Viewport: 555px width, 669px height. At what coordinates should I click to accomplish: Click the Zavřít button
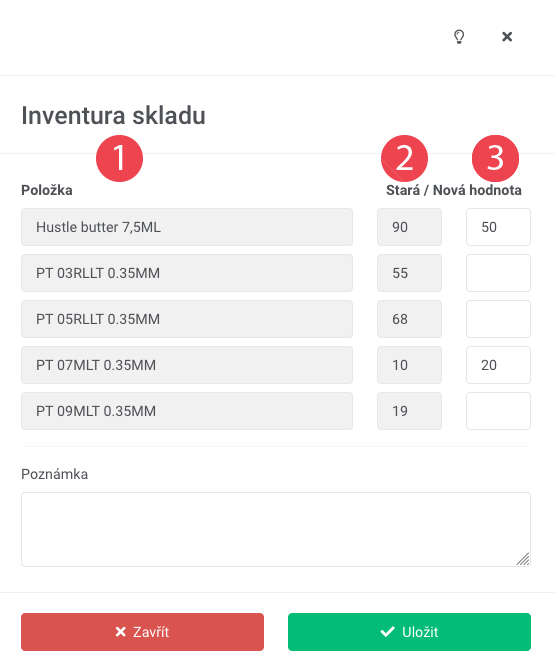point(142,632)
